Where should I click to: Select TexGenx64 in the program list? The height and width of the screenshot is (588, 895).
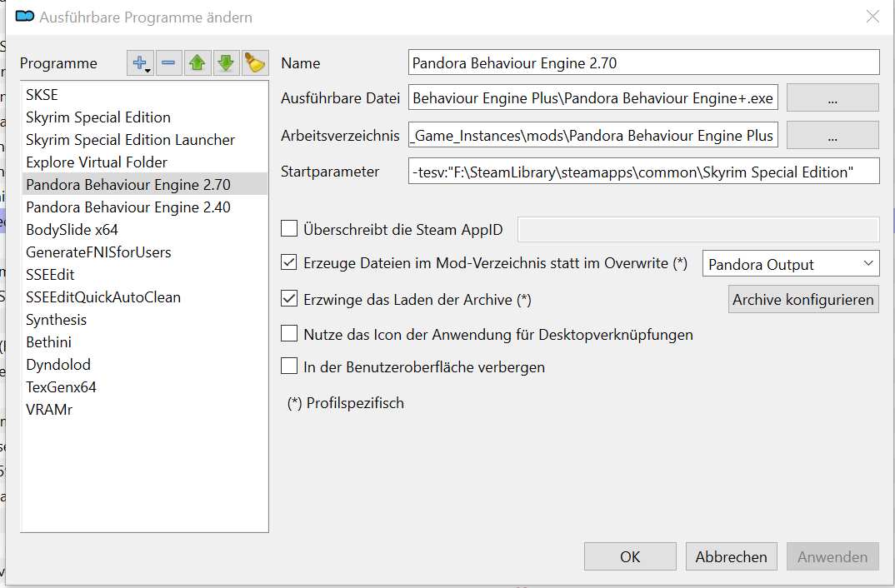click(144, 387)
